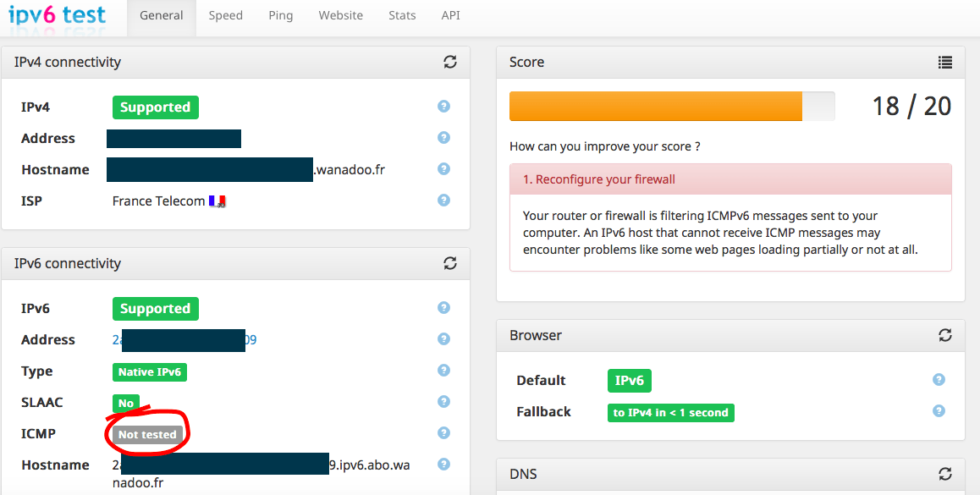Image resolution: width=980 pixels, height=495 pixels.
Task: Refresh the DNS panel
Action: [x=945, y=474]
